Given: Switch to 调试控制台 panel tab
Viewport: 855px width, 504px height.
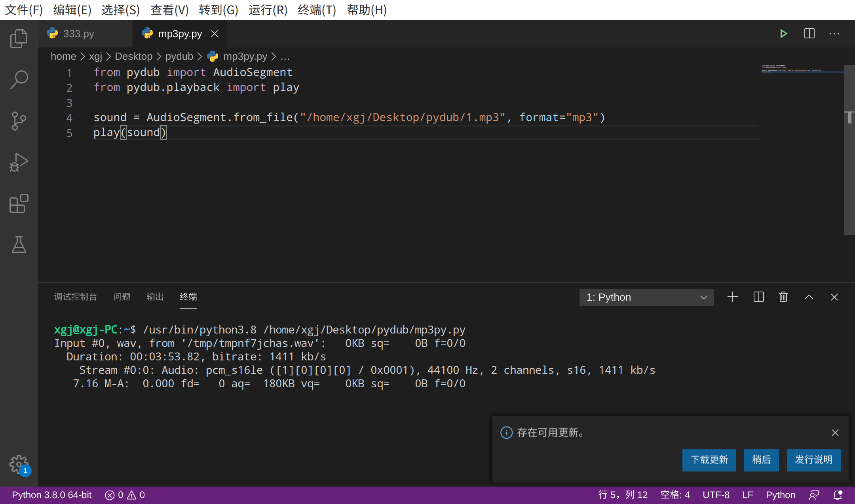Looking at the screenshot, I should tap(76, 297).
